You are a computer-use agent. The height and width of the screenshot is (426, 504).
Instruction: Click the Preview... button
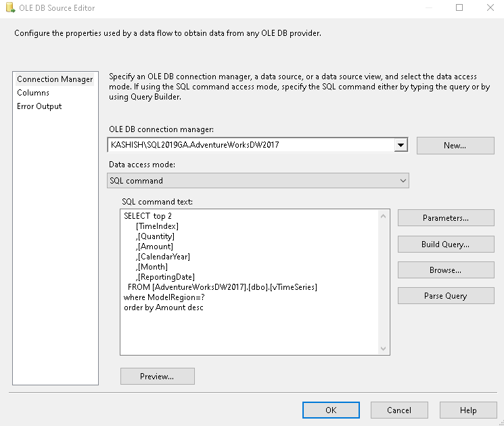point(157,377)
